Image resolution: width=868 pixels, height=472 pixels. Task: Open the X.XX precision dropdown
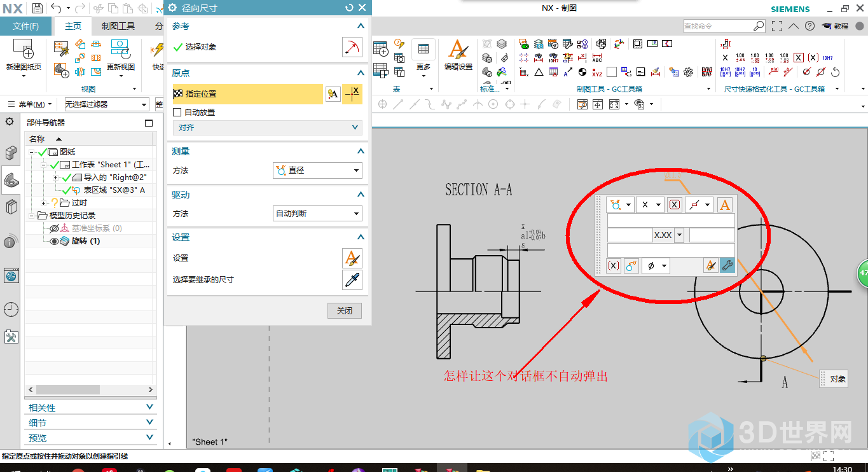[x=679, y=235]
